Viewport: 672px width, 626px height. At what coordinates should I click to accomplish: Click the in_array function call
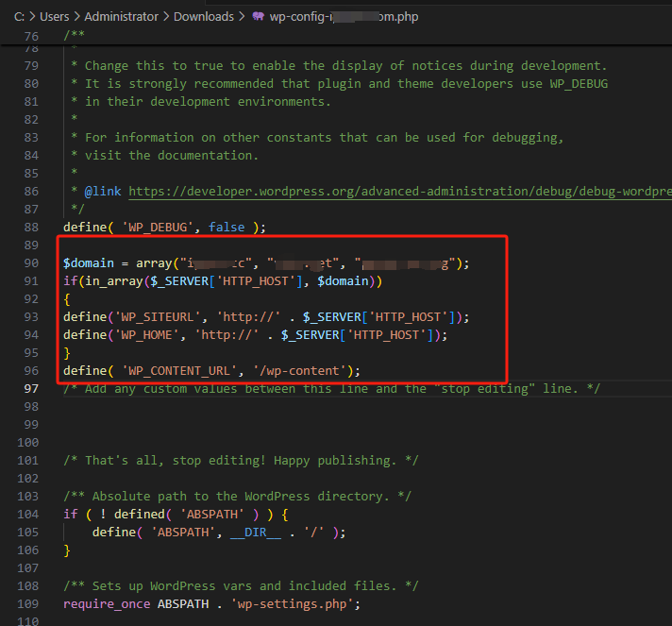[x=107, y=281]
